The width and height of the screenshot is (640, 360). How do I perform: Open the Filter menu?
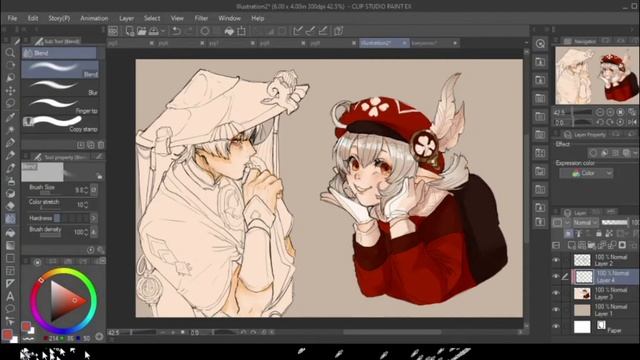(x=201, y=18)
